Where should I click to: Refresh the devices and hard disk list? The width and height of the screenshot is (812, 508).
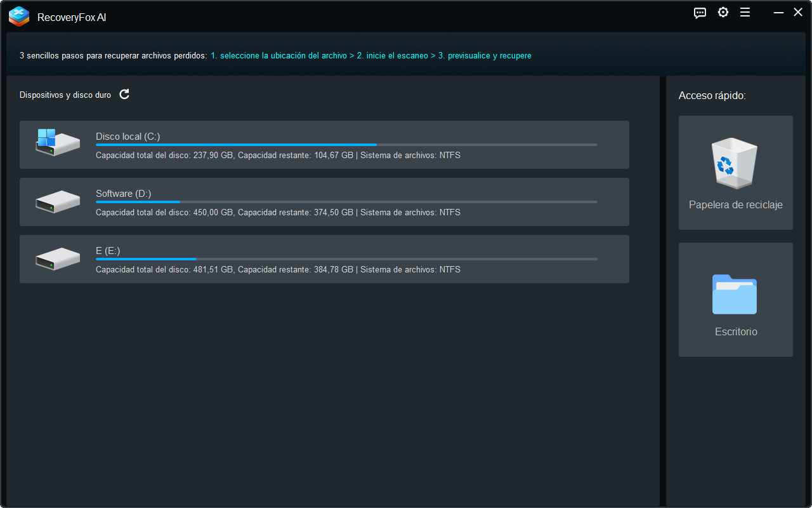[124, 94]
